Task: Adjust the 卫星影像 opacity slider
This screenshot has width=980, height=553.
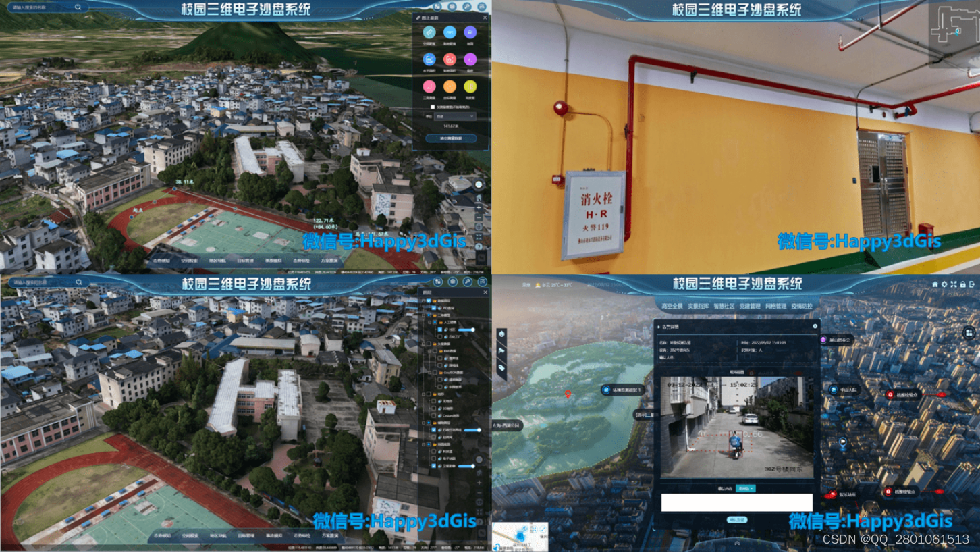Action: 466,466
